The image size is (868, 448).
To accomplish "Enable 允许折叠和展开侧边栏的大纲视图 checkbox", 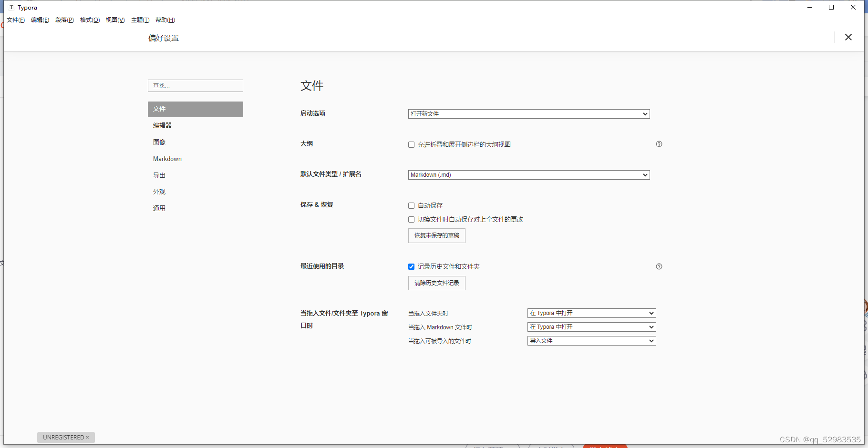I will point(411,144).
